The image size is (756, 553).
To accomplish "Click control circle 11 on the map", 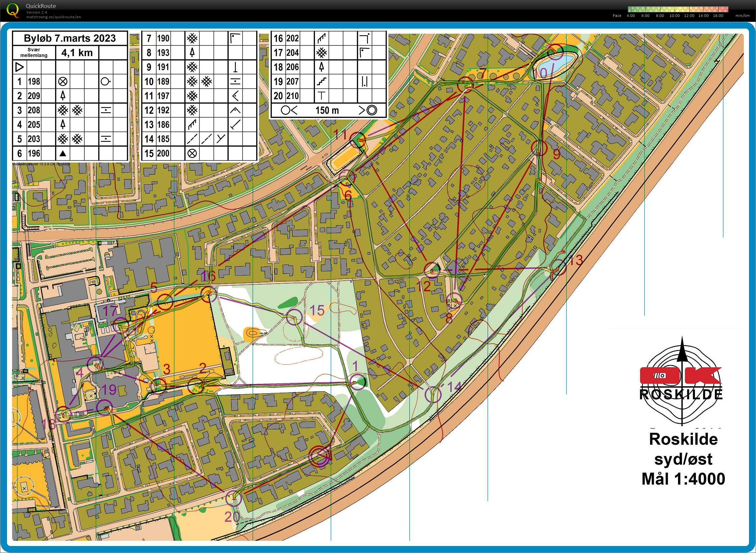I will coord(358,140).
